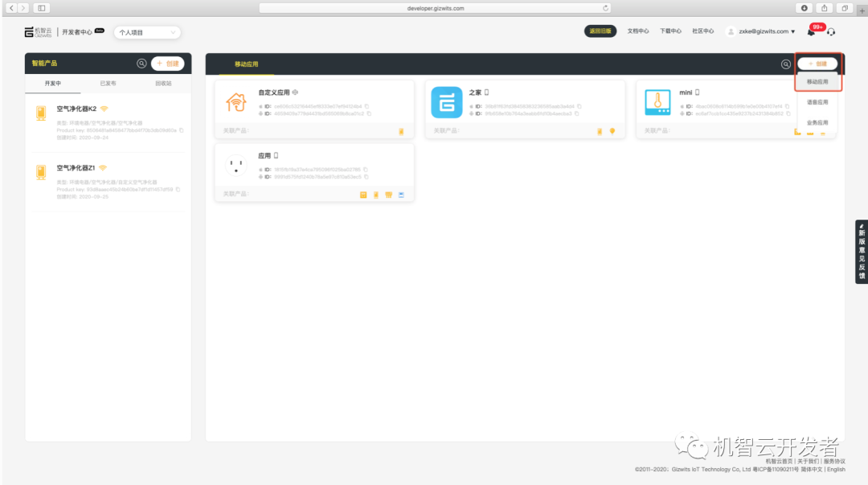
Task: Click the 创建 button in the 智能产品 panel
Action: (x=168, y=64)
